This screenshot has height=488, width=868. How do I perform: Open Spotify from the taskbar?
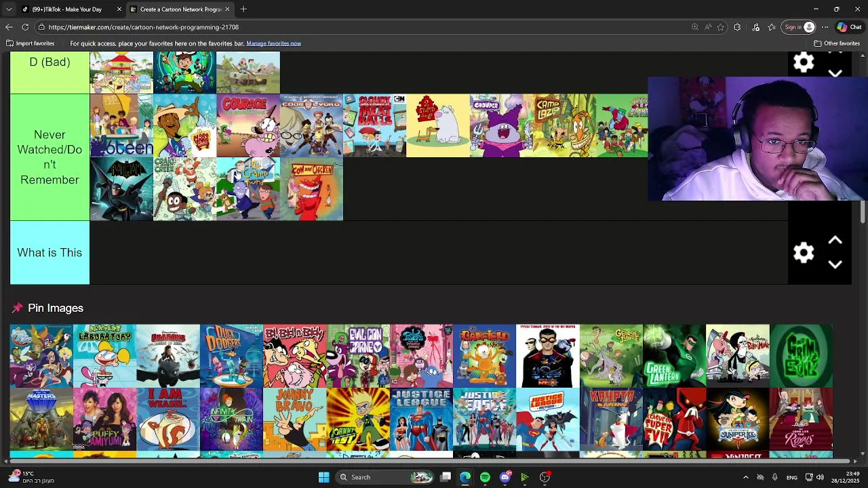pos(485,477)
